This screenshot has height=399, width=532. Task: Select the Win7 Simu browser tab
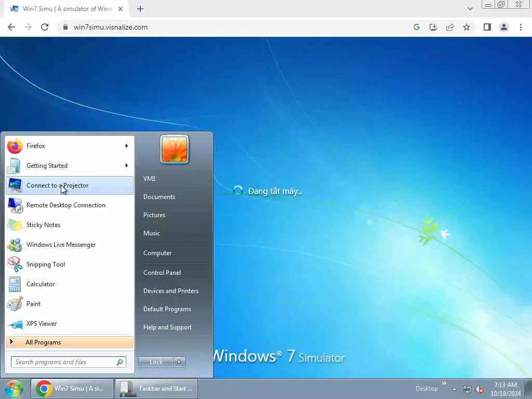[x=66, y=9]
